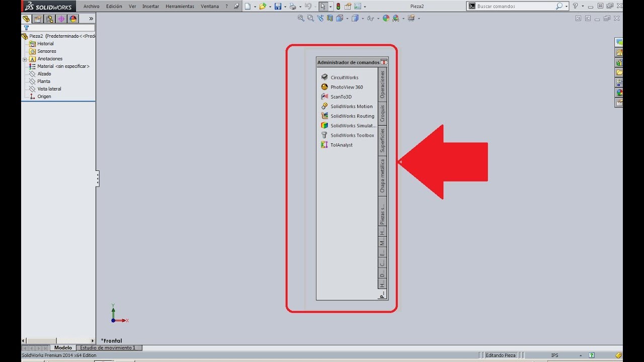Click the Save diskette icon
The width and height of the screenshot is (644, 362).
coord(277,7)
